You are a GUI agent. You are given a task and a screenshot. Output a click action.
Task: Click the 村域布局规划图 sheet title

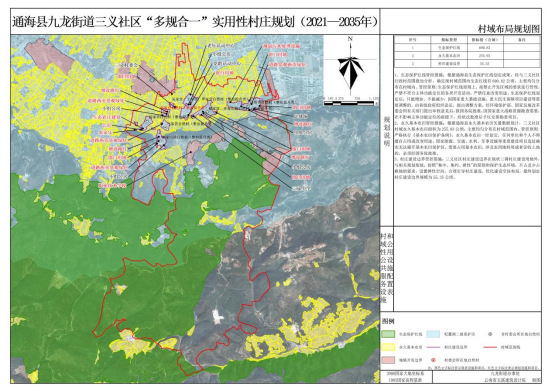509,28
